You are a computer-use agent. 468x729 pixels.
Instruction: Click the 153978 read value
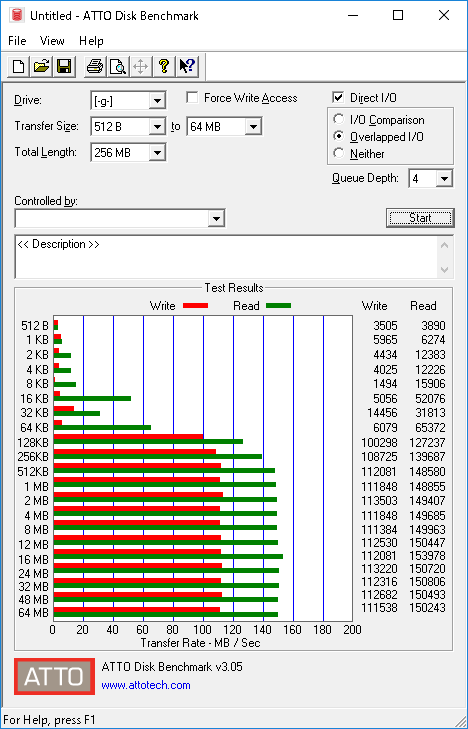pos(427,556)
